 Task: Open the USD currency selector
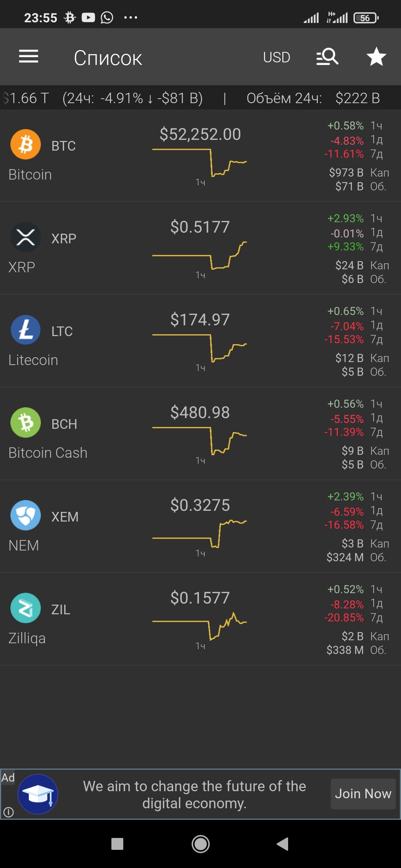pyautogui.click(x=277, y=57)
